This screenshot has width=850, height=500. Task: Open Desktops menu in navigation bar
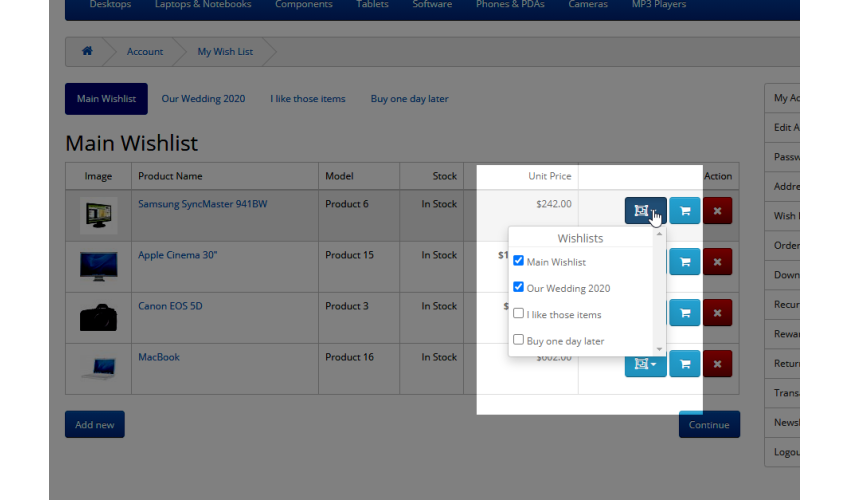pos(110,5)
